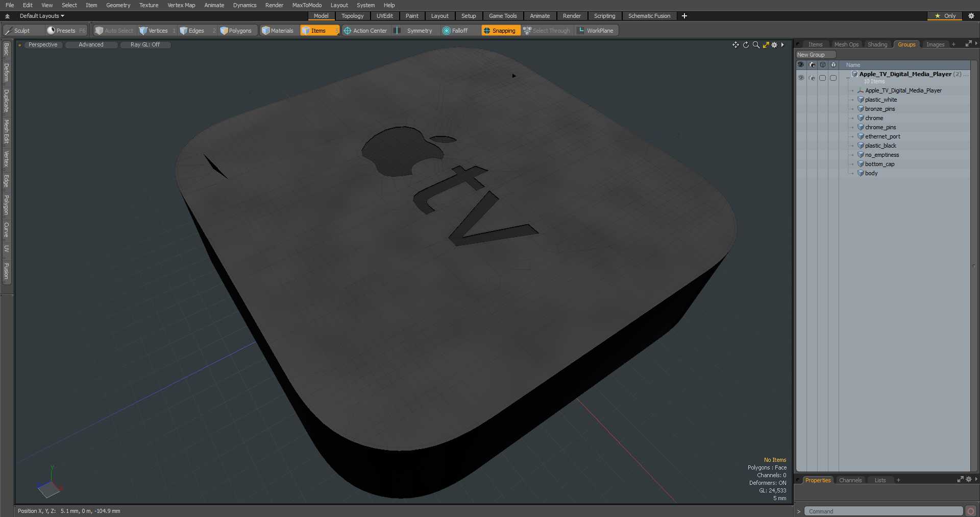Select the bottom_cap item

879,164
